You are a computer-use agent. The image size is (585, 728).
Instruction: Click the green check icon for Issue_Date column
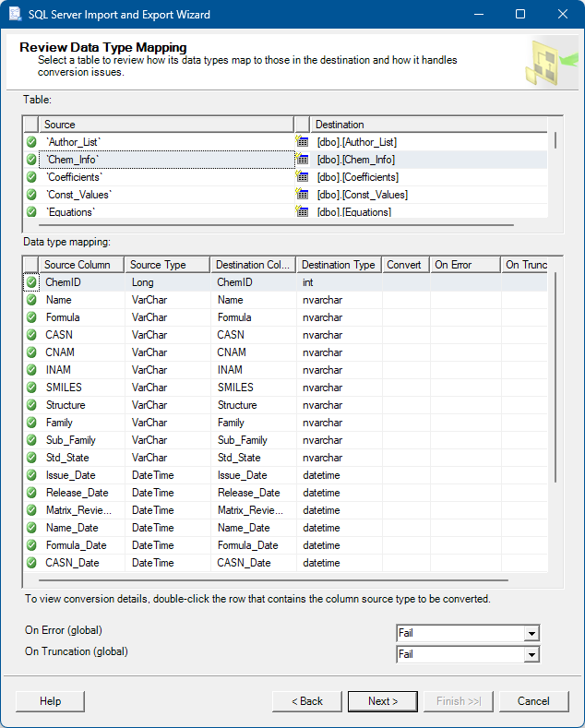(x=31, y=475)
